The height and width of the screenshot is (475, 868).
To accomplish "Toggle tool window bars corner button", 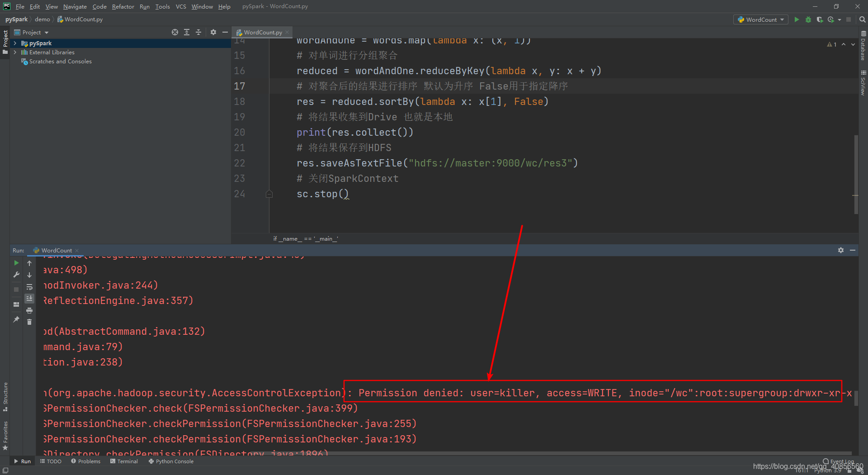I will coord(5,470).
